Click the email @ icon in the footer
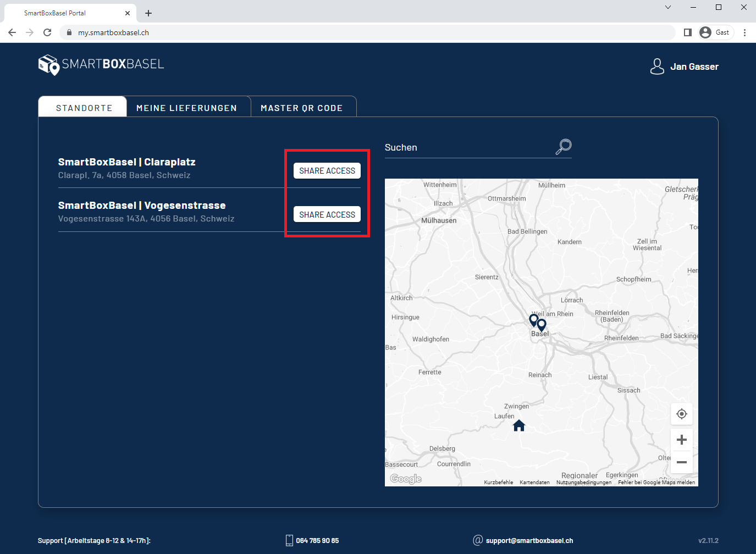This screenshot has height=554, width=756. pyautogui.click(x=477, y=540)
